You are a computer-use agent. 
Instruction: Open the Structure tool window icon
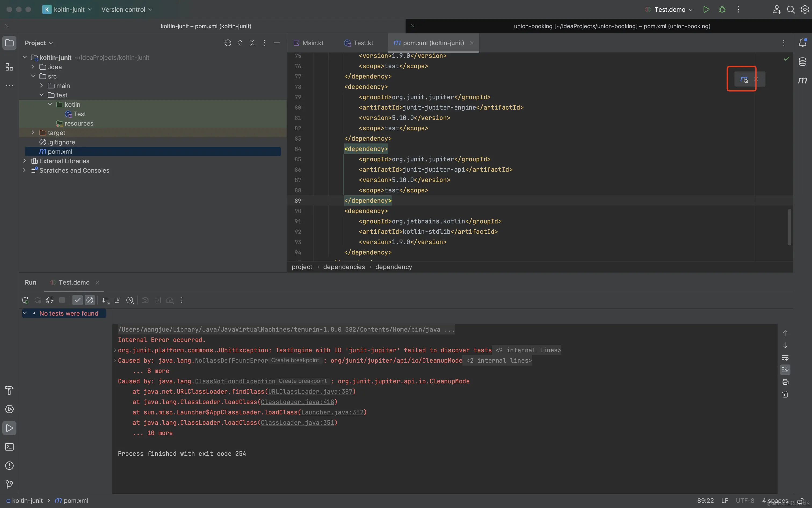pyautogui.click(x=9, y=67)
